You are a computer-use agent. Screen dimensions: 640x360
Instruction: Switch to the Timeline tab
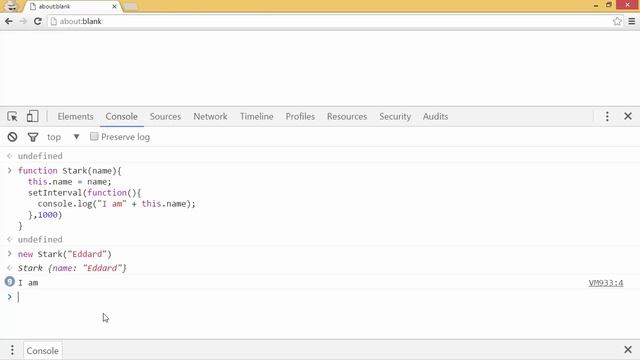coord(257,116)
